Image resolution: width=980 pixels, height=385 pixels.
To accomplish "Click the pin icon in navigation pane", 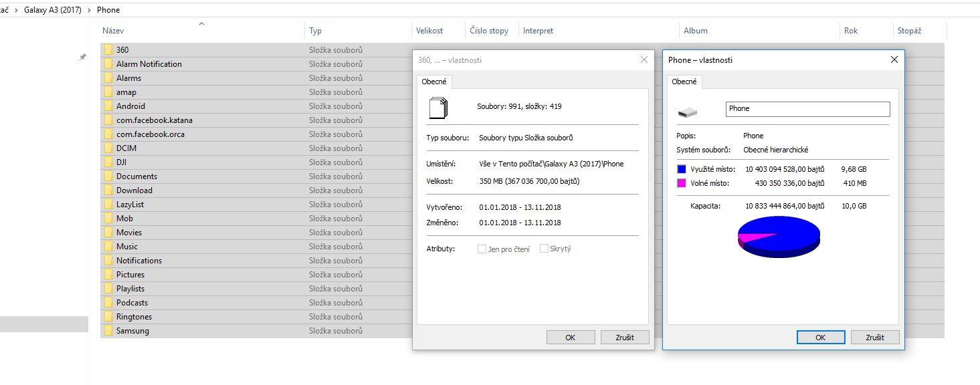I will point(82,57).
